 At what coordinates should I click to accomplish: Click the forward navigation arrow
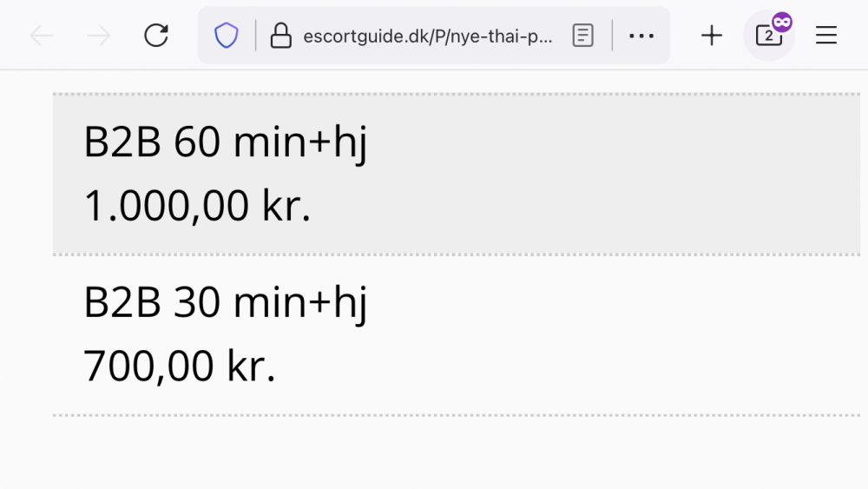(99, 36)
